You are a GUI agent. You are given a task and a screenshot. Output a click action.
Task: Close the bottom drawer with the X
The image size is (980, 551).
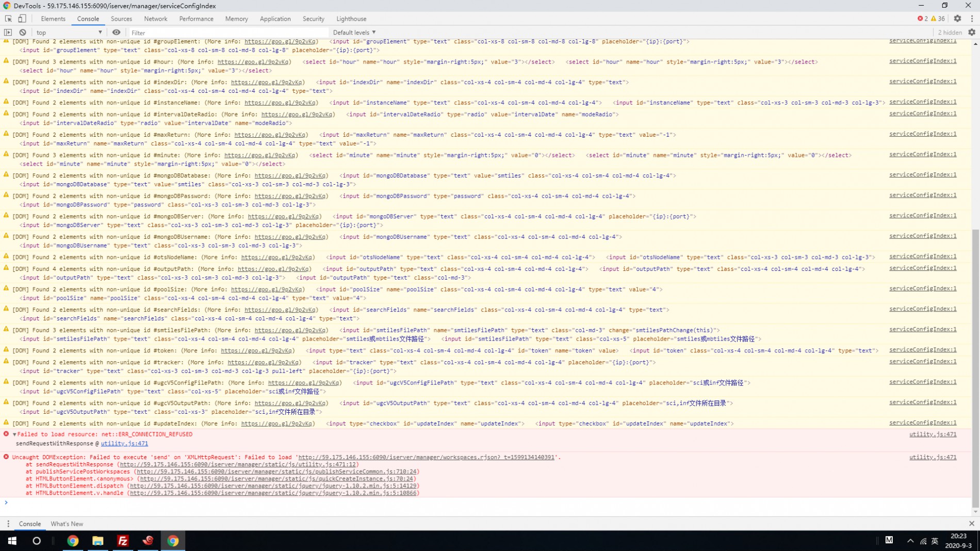click(972, 524)
